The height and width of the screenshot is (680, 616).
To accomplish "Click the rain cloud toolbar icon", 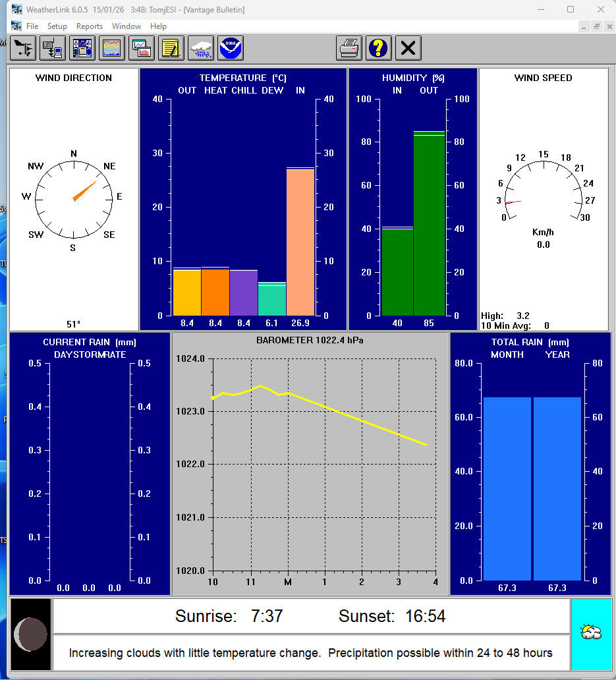I will pyautogui.click(x=201, y=48).
